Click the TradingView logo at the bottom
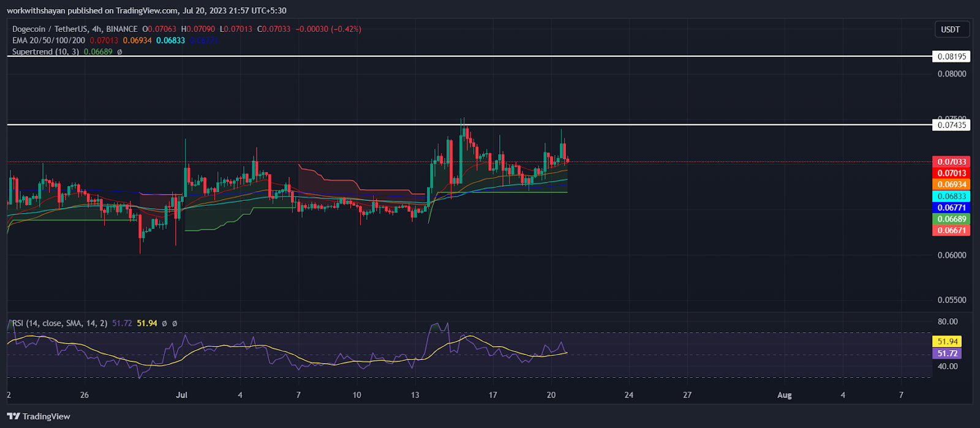This screenshot has height=428, width=980. (x=39, y=416)
